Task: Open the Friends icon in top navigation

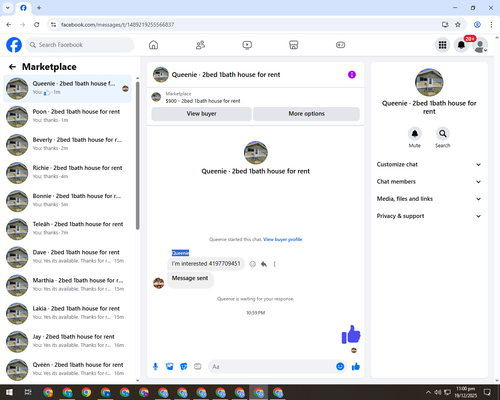Action: tap(200, 45)
